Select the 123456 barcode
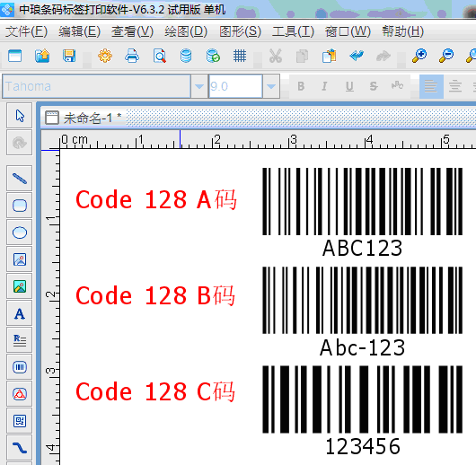Viewport: 476px width, 465px height. click(363, 411)
